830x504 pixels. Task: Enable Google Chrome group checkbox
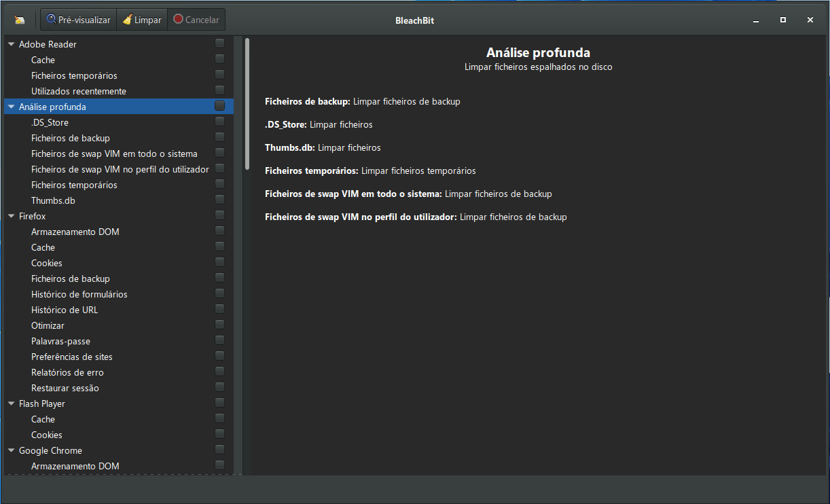219,450
